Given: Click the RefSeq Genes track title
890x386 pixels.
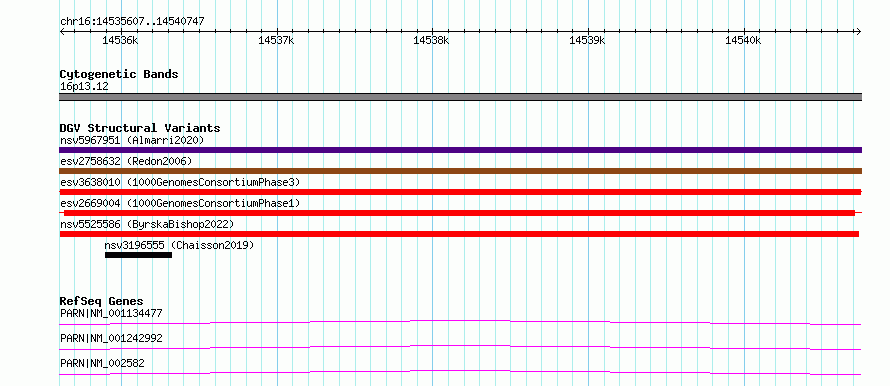Looking at the screenshot, I should point(102,301).
